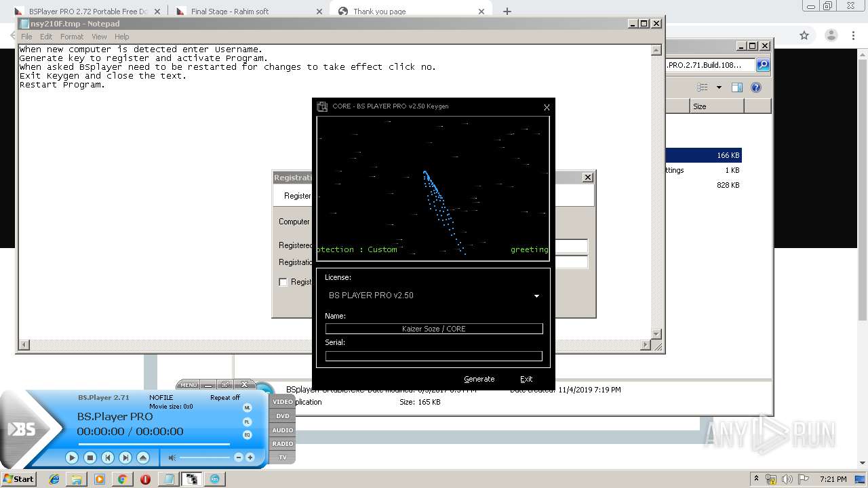868x488 pixels.
Task: Click the BS.Player seek progress bar
Action: tap(154, 444)
